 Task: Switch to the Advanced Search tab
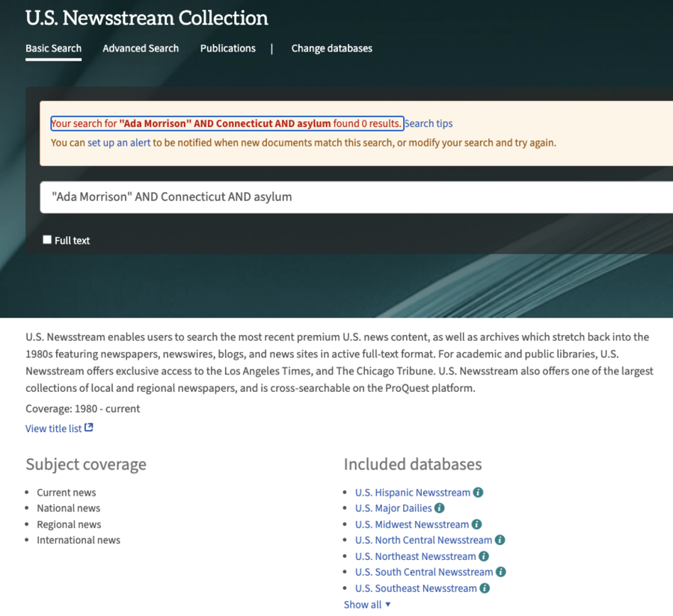141,48
